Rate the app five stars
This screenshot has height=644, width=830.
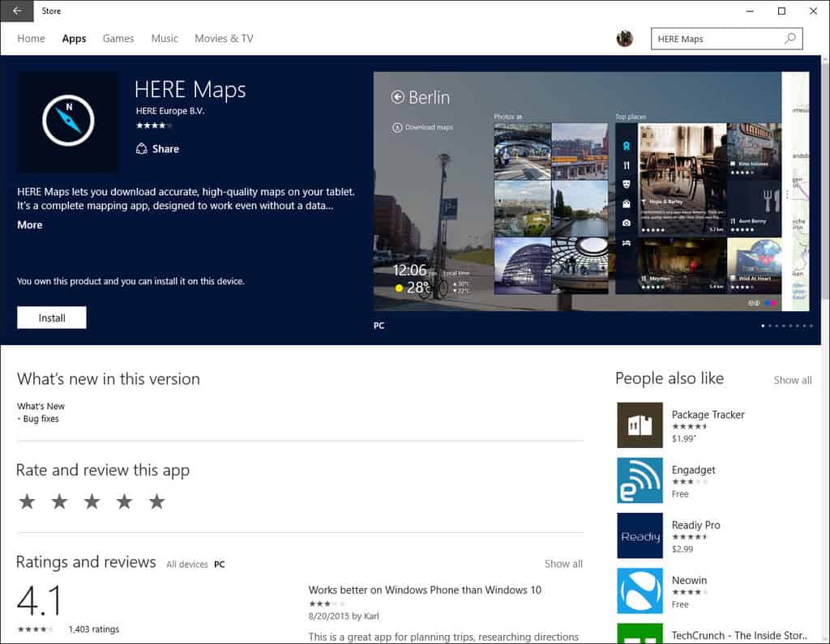point(157,502)
